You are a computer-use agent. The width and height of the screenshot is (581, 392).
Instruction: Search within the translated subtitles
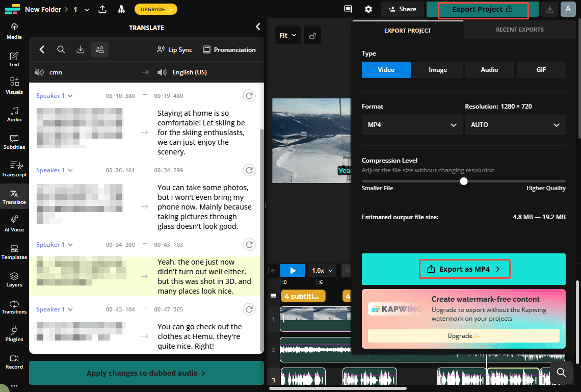click(61, 49)
